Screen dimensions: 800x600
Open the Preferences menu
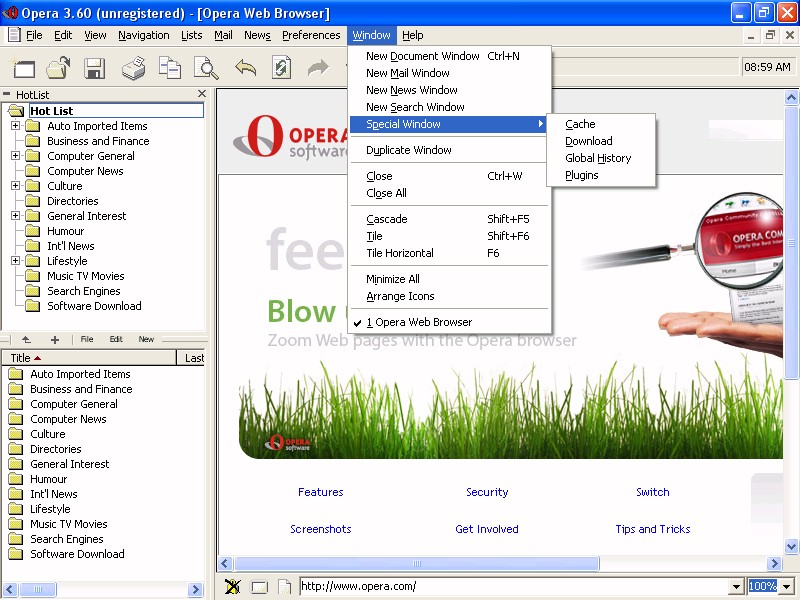pos(311,35)
